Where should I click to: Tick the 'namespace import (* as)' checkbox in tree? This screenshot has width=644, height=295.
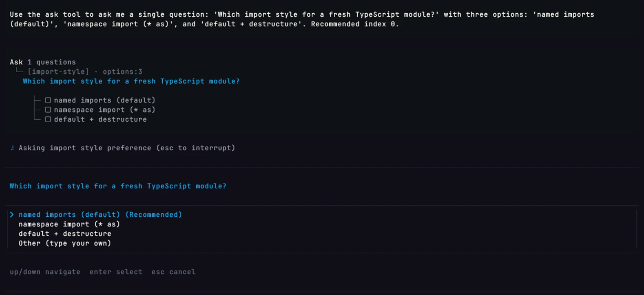coord(48,110)
